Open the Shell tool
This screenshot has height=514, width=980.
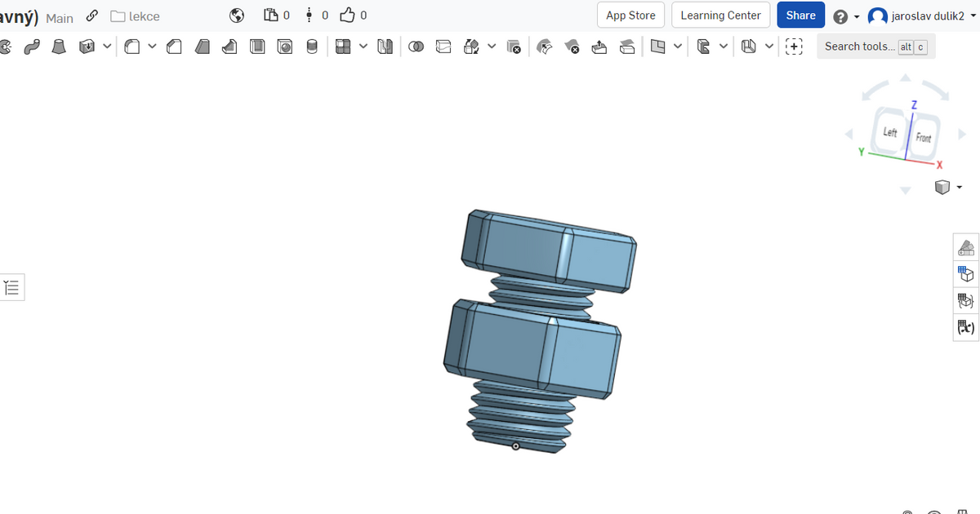click(257, 47)
